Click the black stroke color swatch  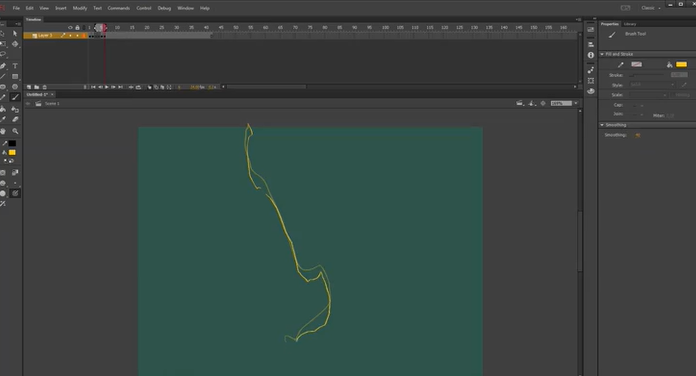[12, 143]
